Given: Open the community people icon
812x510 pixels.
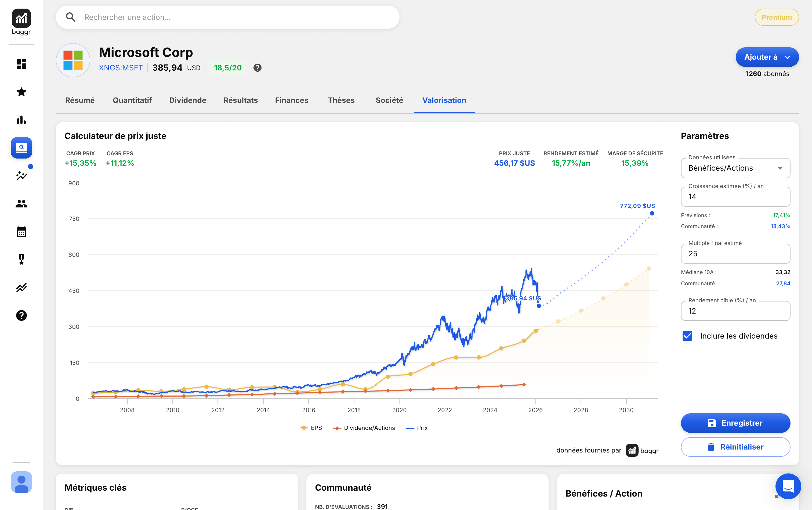Looking at the screenshot, I should click(x=21, y=204).
